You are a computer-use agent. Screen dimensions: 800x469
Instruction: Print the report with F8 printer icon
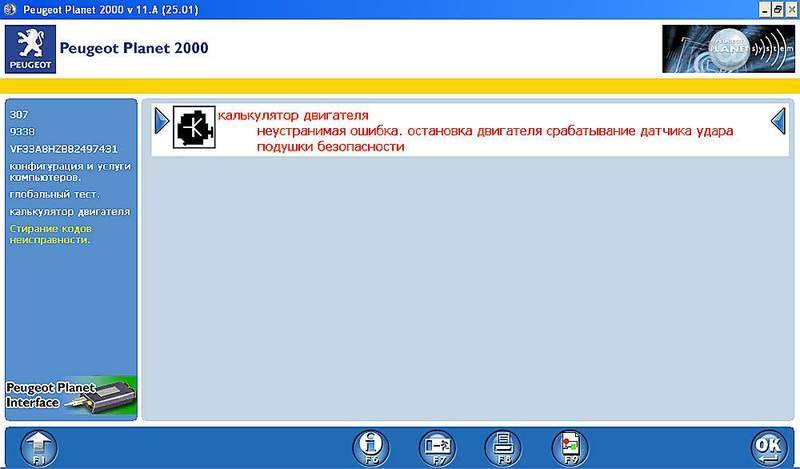click(503, 446)
